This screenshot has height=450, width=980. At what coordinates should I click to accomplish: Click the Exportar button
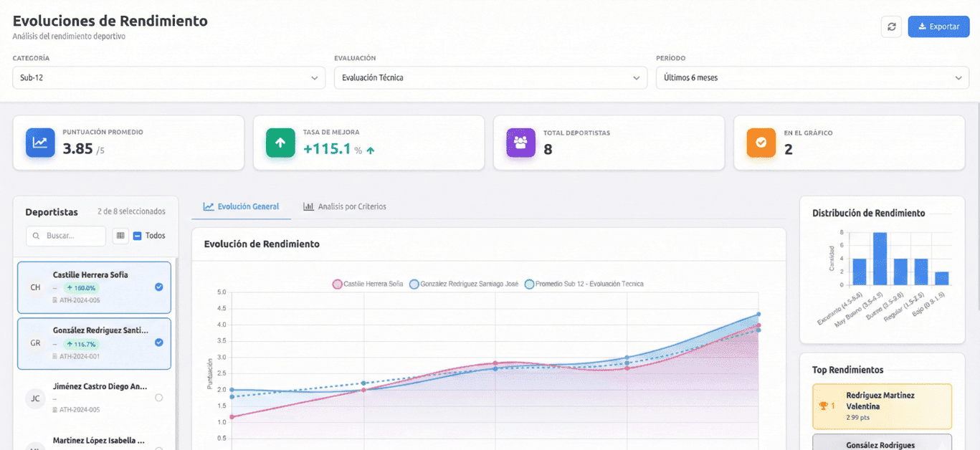(x=938, y=26)
